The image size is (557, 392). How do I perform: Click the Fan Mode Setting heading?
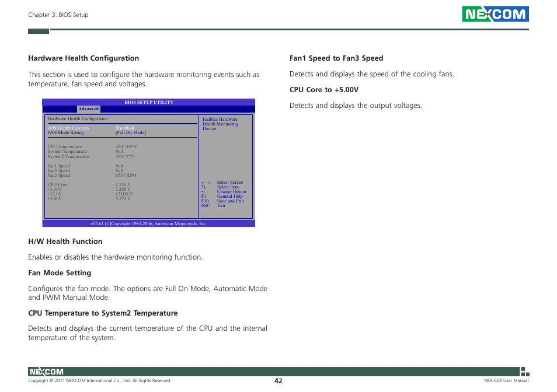click(x=60, y=273)
